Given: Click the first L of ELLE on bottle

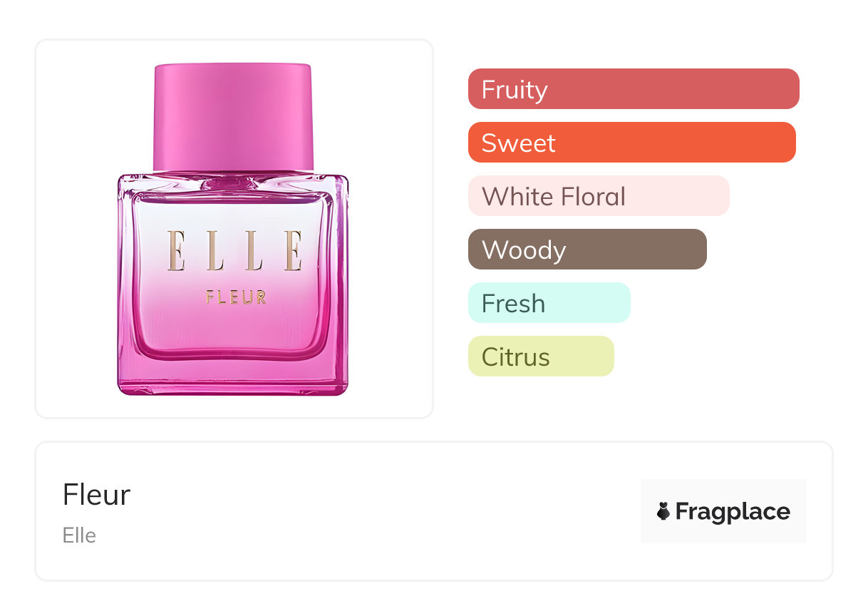Looking at the screenshot, I should tap(215, 250).
